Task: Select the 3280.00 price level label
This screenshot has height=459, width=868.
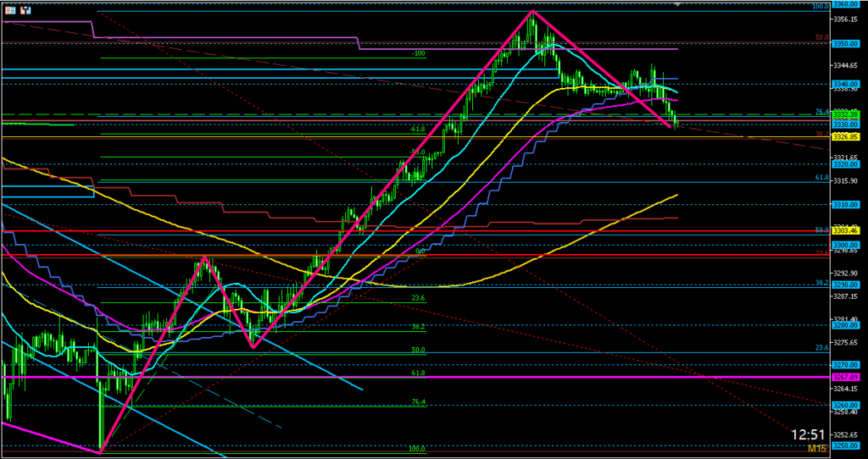Action: [846, 325]
